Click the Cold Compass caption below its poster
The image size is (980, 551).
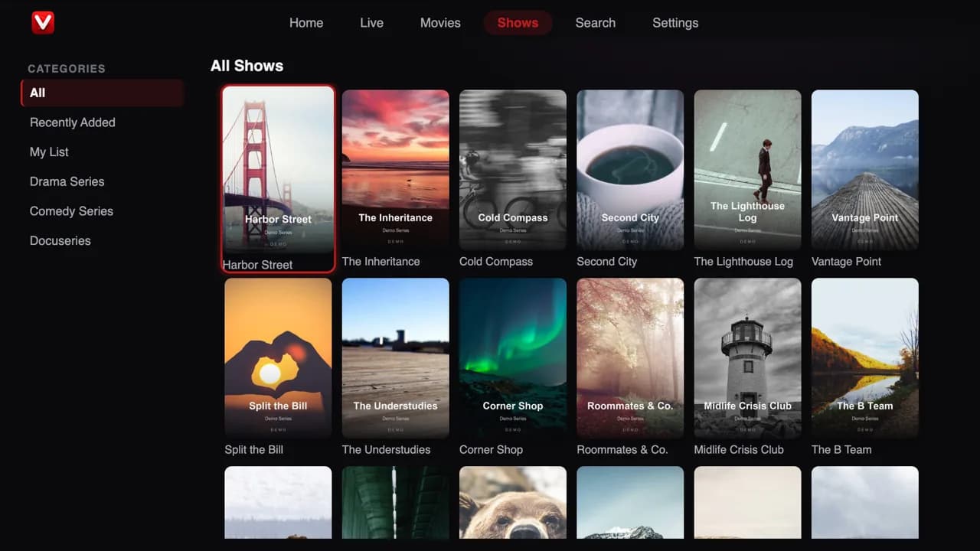[496, 262]
